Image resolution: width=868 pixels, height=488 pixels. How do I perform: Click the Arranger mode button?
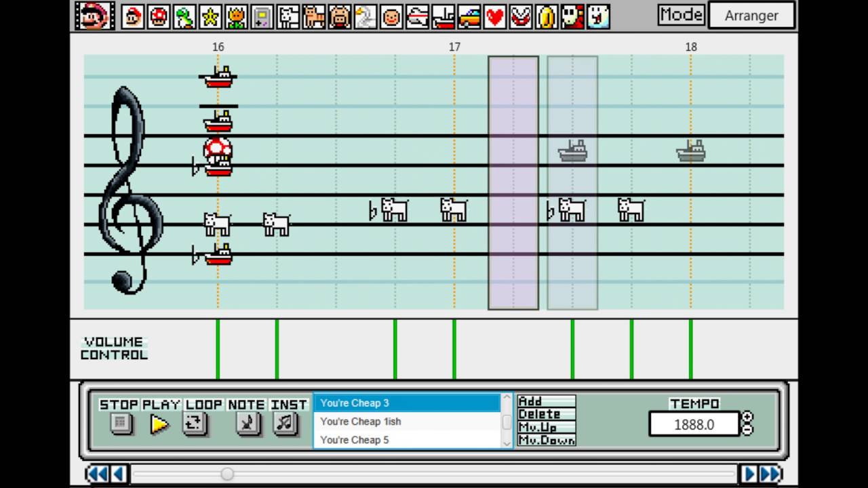(751, 16)
